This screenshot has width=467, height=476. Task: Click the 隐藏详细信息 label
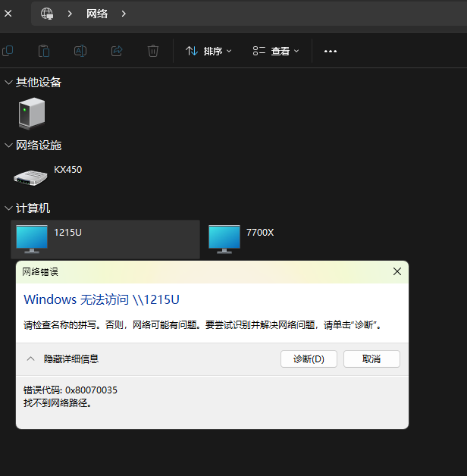(x=71, y=359)
